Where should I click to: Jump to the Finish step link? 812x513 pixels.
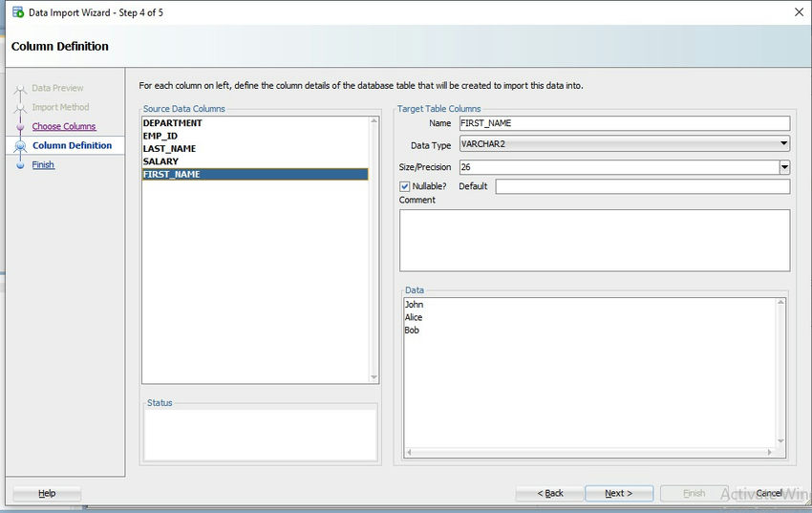(43, 164)
